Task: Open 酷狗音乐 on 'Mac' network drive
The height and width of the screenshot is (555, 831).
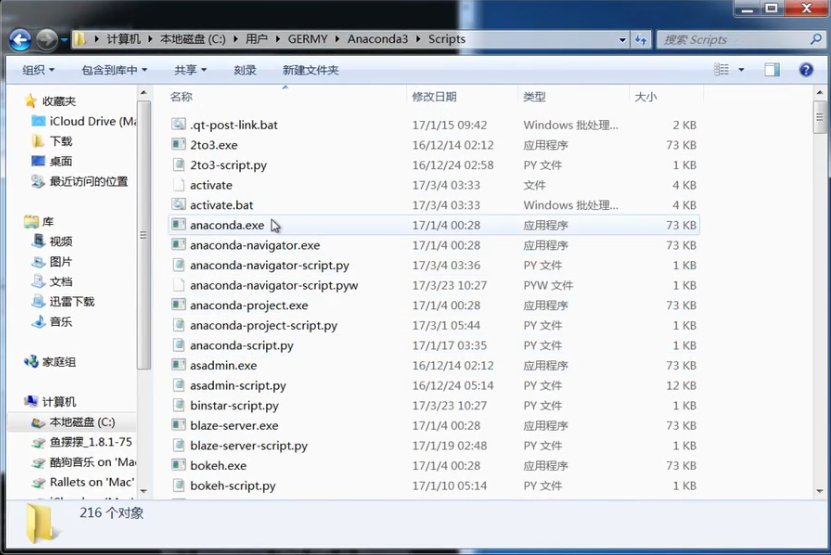Action: [x=84, y=462]
